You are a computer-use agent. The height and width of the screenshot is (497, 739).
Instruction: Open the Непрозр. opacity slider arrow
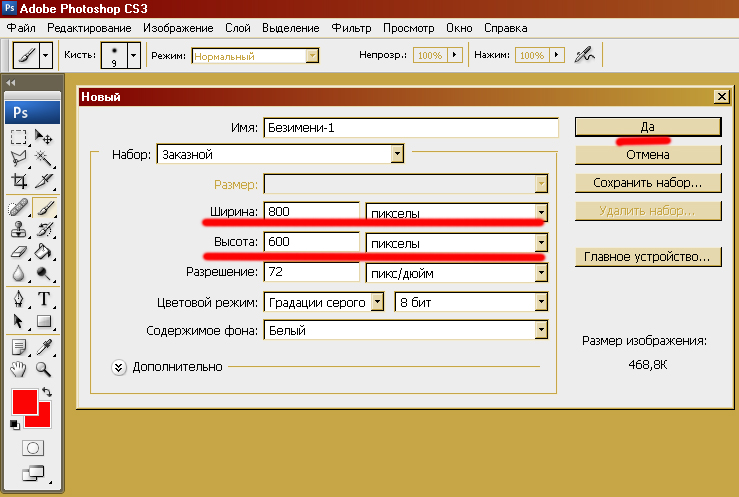455,55
